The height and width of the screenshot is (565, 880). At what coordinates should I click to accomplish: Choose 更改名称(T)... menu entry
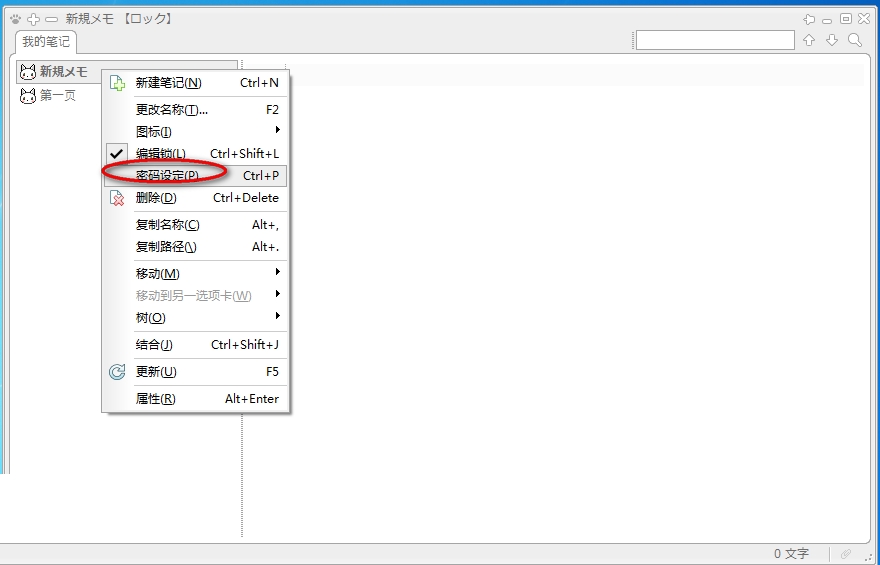pos(195,110)
